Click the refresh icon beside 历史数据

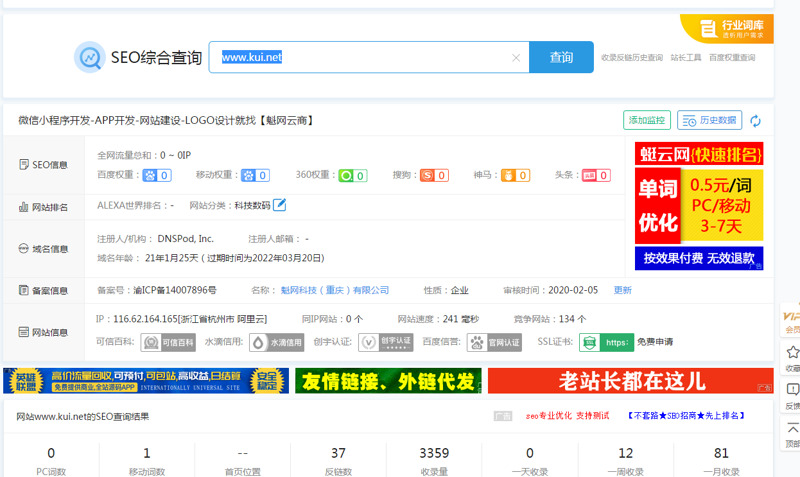(755, 121)
